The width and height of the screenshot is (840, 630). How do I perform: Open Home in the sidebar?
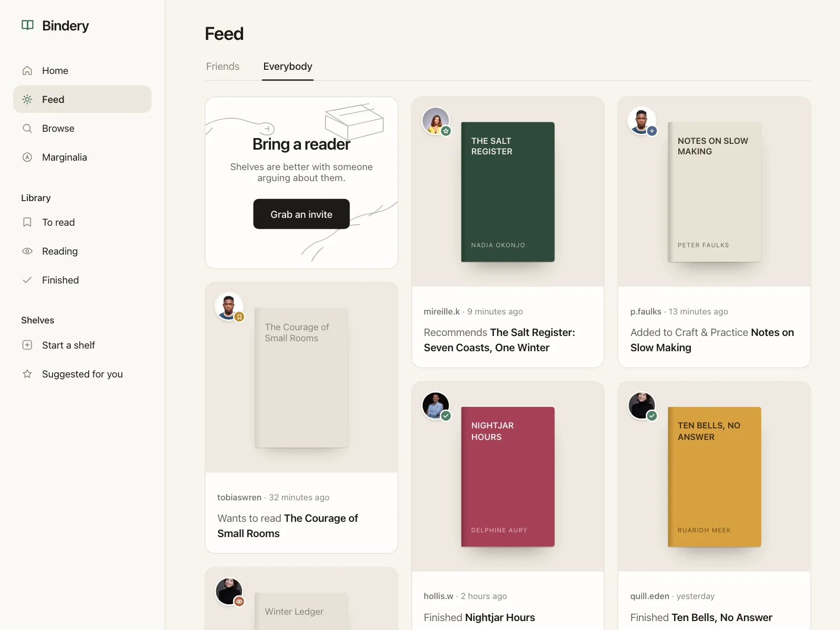click(x=82, y=70)
